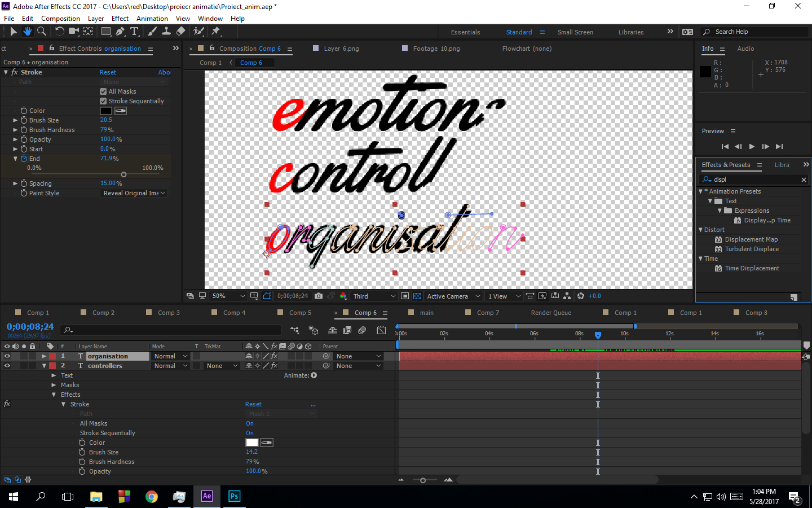The height and width of the screenshot is (508, 812).
Task: Uncheck the All Masks checkbox
Action: pyautogui.click(x=103, y=91)
